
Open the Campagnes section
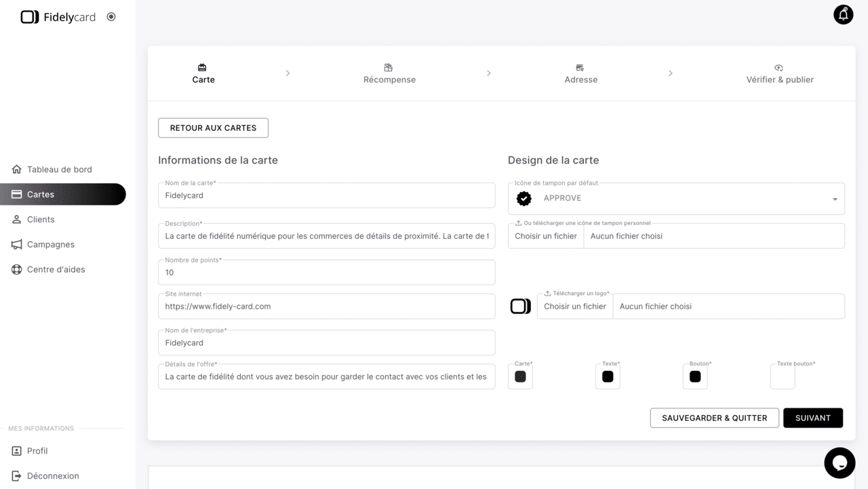pos(51,245)
